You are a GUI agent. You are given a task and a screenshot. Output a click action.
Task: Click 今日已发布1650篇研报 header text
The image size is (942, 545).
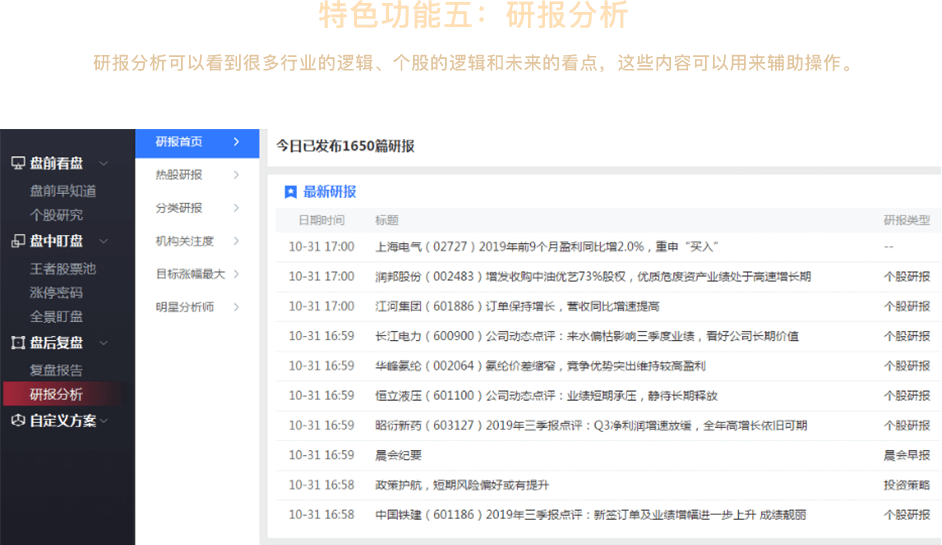click(x=345, y=146)
